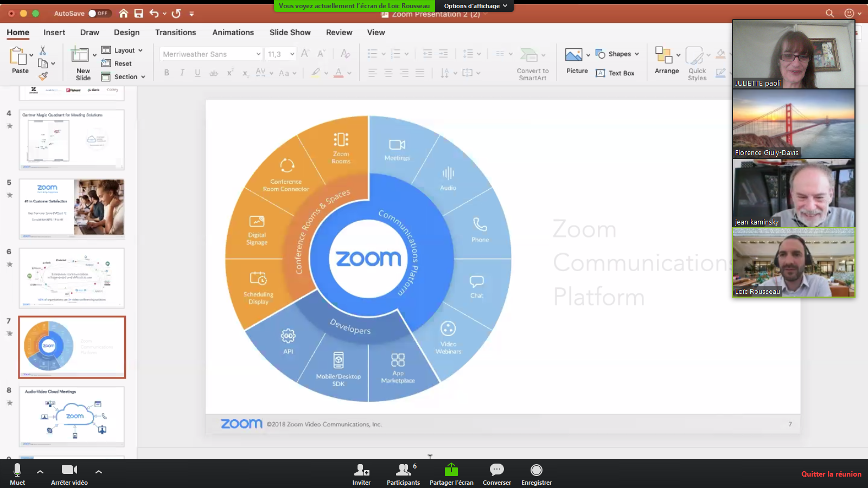Toggle subscript formatting
The height and width of the screenshot is (488, 868).
[245, 73]
